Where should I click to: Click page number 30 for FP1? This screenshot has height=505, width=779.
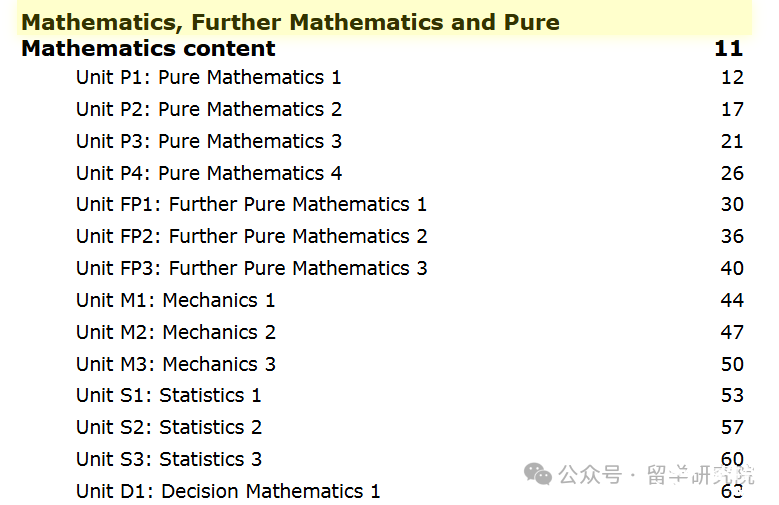732,204
